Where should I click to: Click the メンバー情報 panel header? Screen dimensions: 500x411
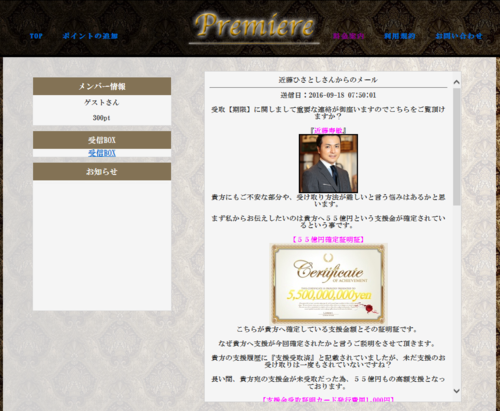click(x=102, y=86)
